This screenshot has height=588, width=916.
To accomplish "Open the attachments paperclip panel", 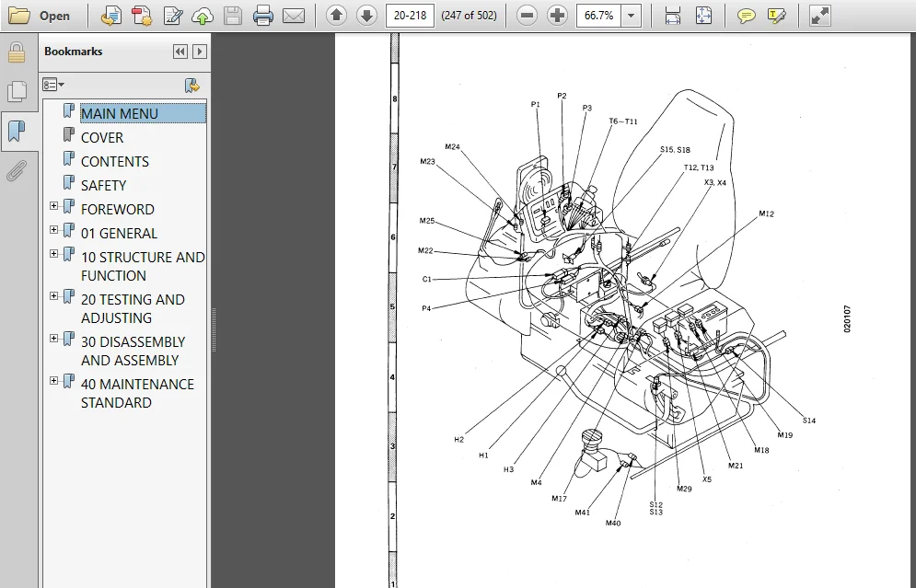I will pos(17,171).
